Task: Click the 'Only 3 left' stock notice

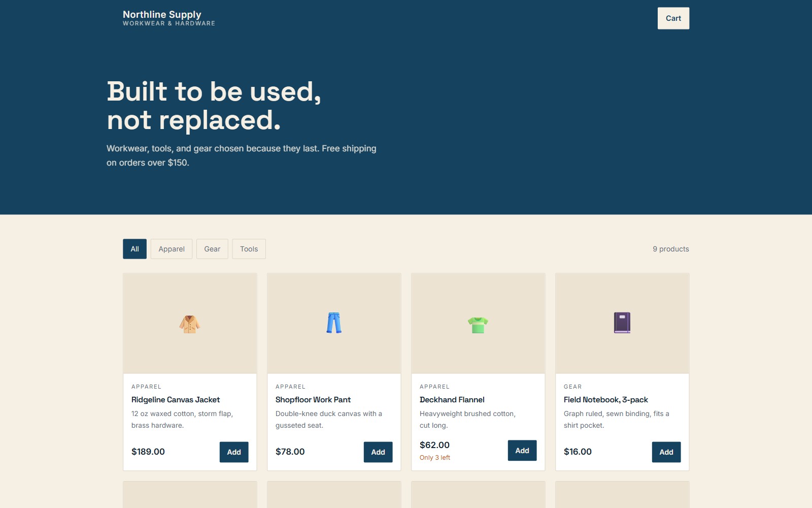Action: coord(435,458)
